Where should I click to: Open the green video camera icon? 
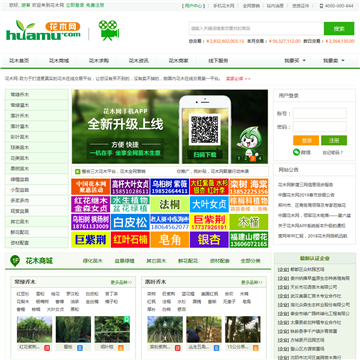pyautogui.click(x=109, y=30)
